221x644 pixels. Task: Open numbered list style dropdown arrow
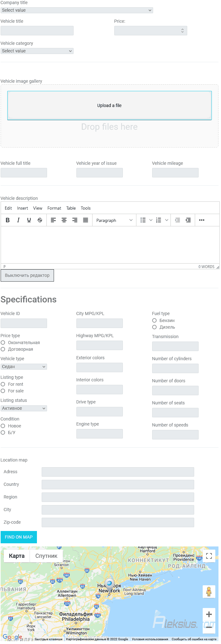[167, 220]
